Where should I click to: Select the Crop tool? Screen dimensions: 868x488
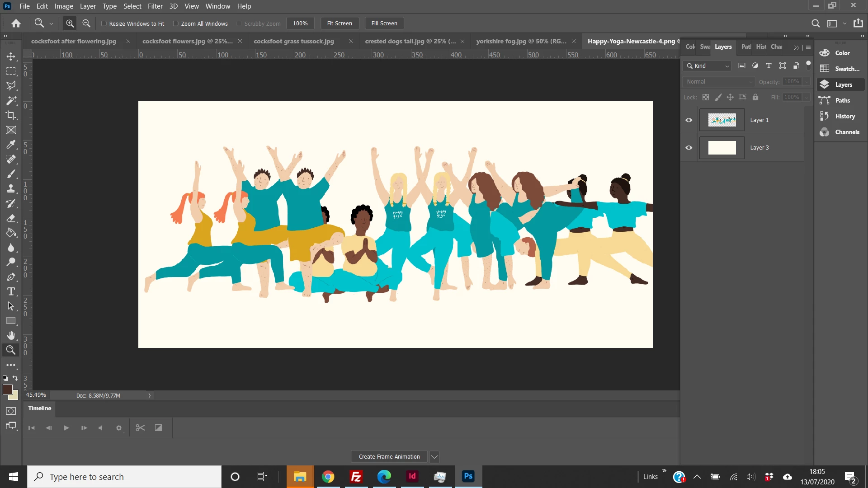11,115
